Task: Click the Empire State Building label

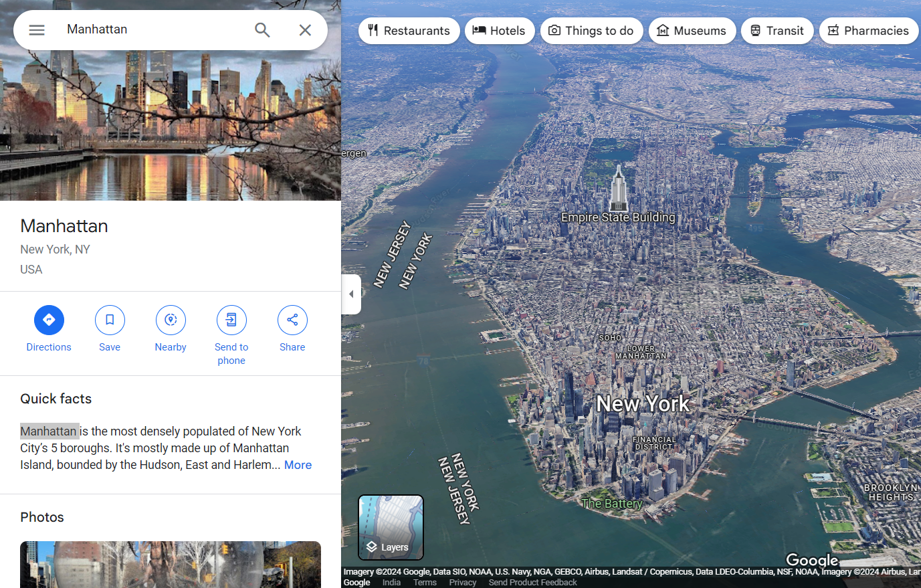Action: click(x=618, y=217)
